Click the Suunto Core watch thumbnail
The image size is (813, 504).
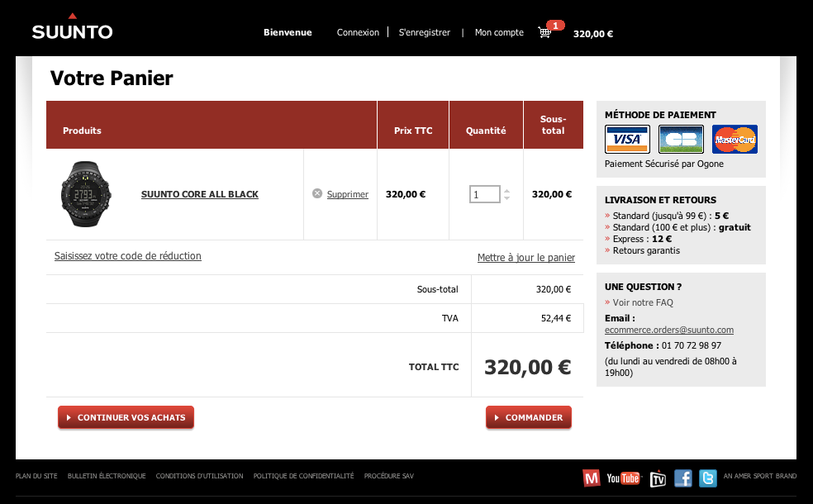pyautogui.click(x=86, y=194)
